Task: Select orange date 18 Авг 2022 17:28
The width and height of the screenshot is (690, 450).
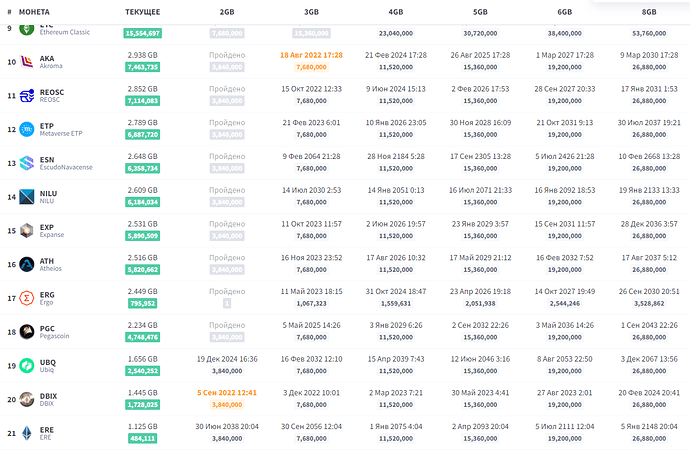Action: 311,55
